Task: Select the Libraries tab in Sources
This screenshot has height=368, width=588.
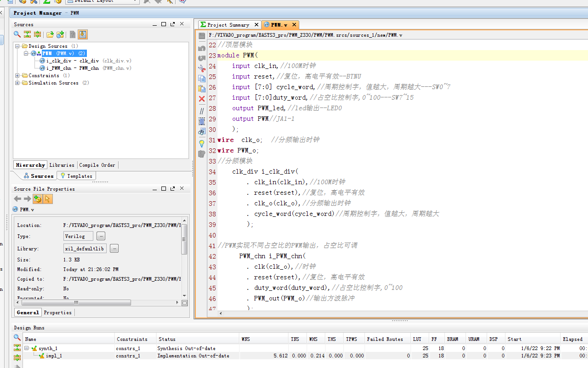Action: coord(62,164)
